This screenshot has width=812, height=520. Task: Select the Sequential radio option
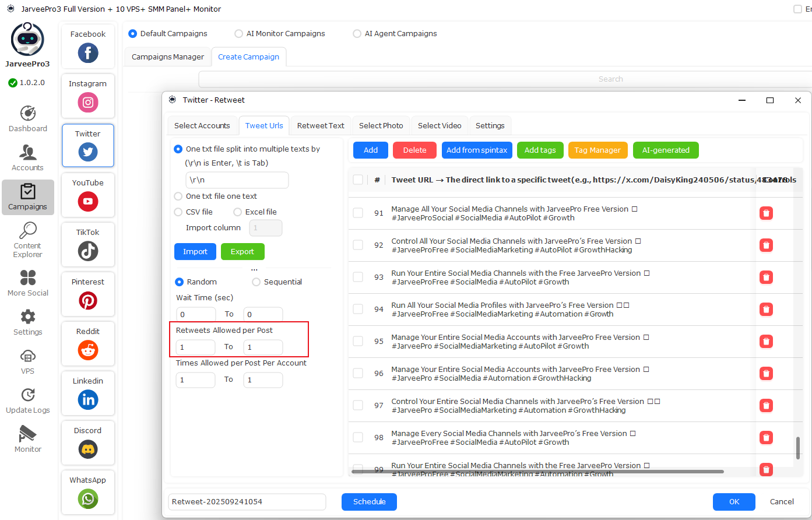click(x=256, y=282)
